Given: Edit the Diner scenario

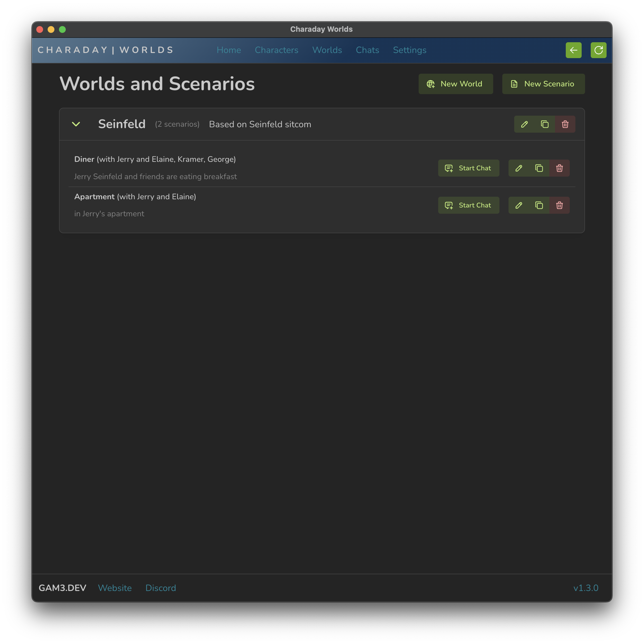Looking at the screenshot, I should tap(519, 168).
